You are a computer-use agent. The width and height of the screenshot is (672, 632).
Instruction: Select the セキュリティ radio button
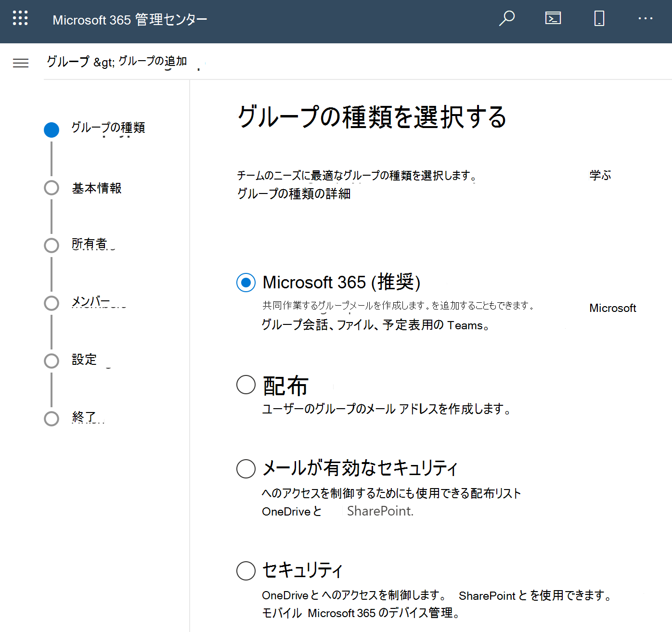pos(246,570)
